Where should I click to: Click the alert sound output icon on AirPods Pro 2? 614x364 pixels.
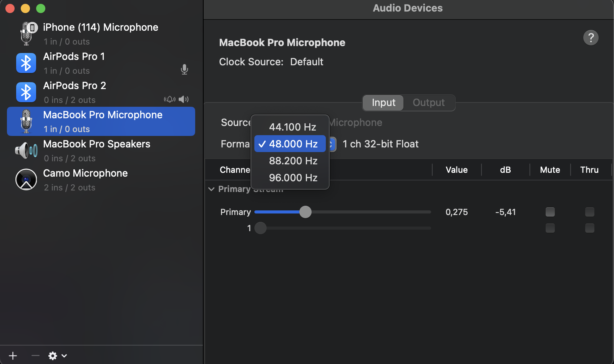coord(170,99)
